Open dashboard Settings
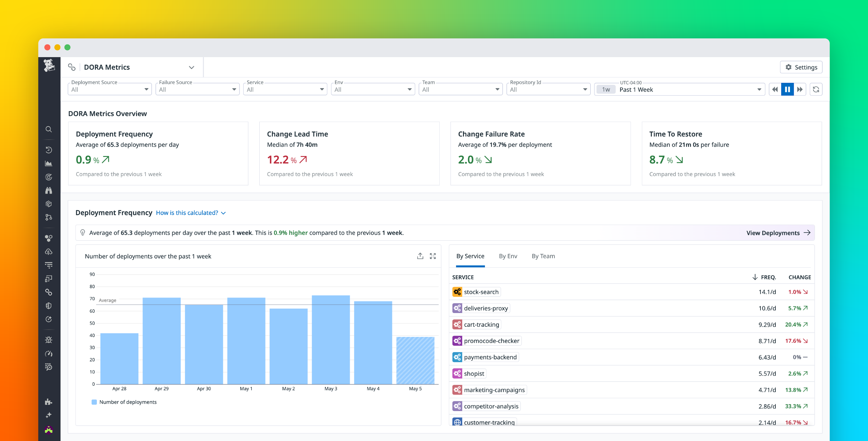This screenshot has width=868, height=441. pos(801,67)
